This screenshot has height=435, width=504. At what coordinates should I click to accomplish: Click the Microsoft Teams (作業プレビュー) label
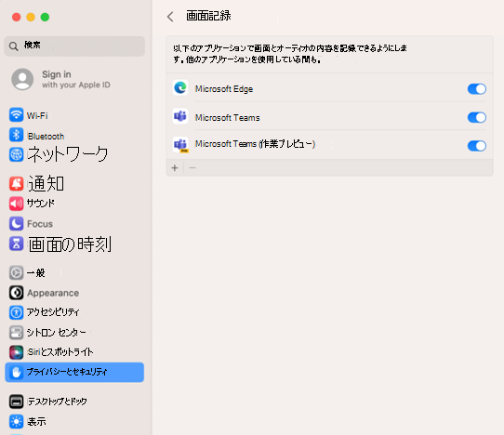(255, 144)
